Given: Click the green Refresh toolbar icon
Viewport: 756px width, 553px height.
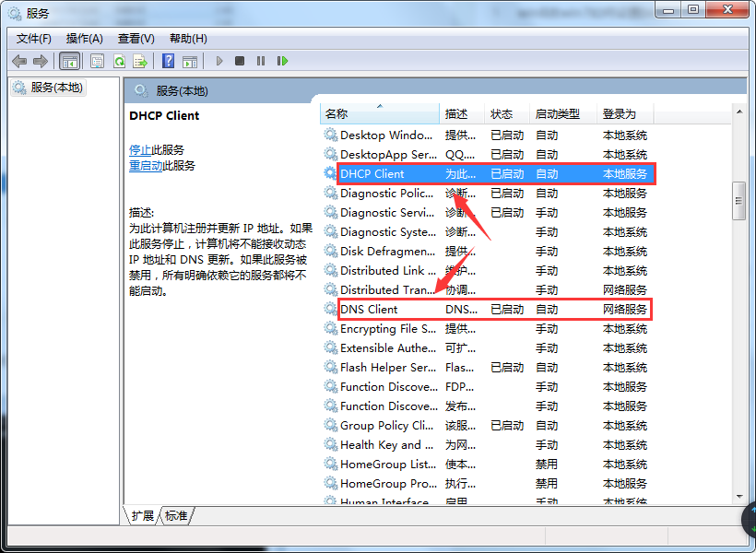Looking at the screenshot, I should 119,61.
